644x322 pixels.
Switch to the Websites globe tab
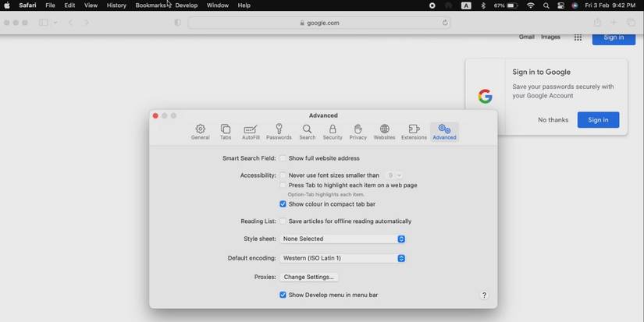[x=384, y=132]
